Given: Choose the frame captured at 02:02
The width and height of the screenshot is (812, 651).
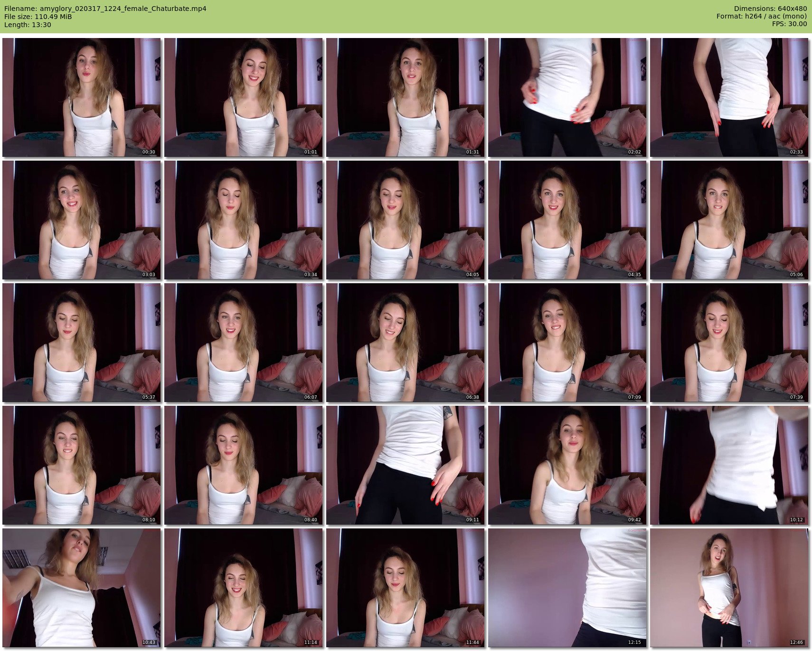Looking at the screenshot, I should (x=567, y=97).
